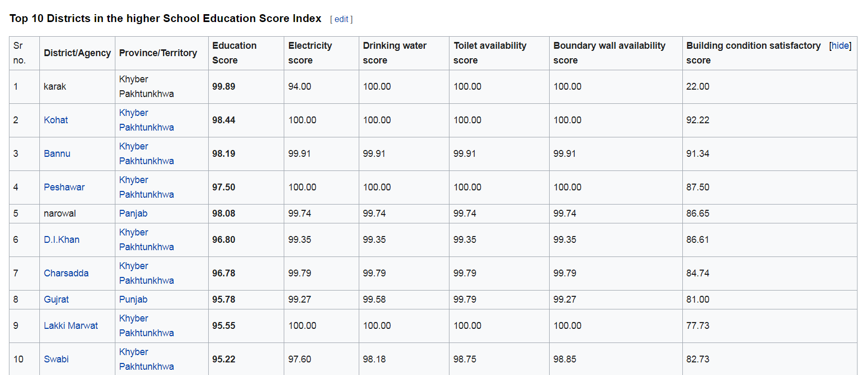Open Khyber Pakhtunkhwa link in Charsadda row
The width and height of the screenshot is (868, 375).
(146, 273)
